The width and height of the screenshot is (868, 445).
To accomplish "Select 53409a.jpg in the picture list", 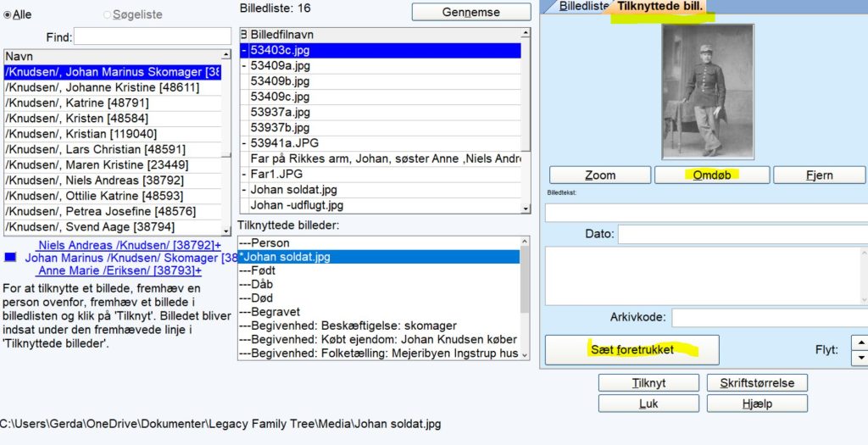I will [x=381, y=66].
